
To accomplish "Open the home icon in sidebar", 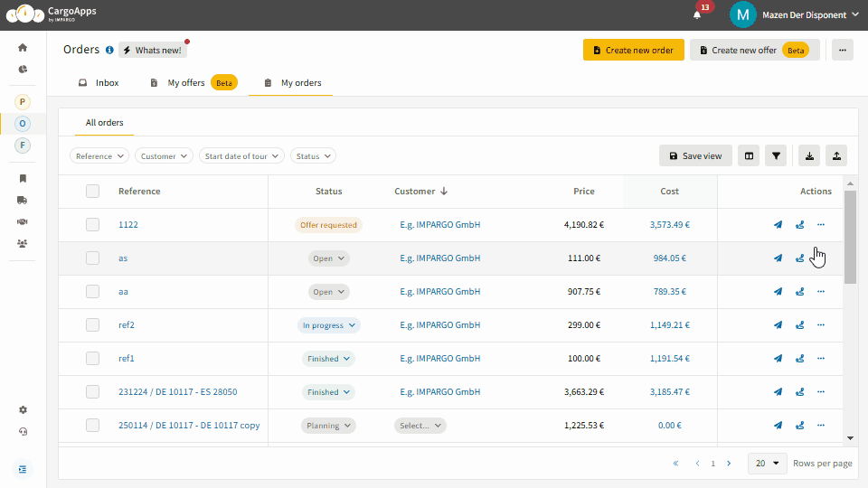I will pyautogui.click(x=23, y=48).
